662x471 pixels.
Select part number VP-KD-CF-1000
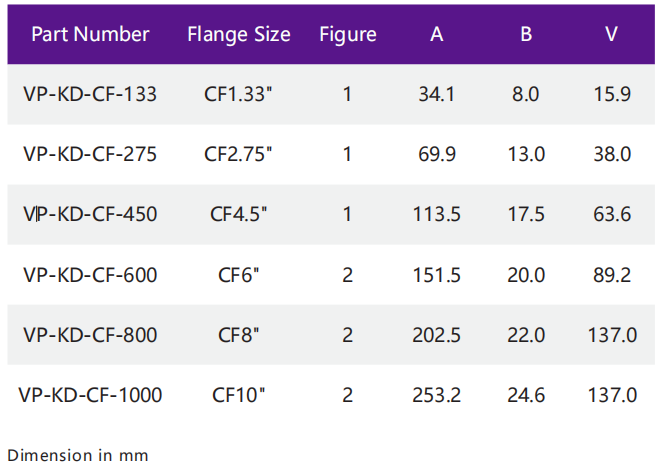[90, 395]
